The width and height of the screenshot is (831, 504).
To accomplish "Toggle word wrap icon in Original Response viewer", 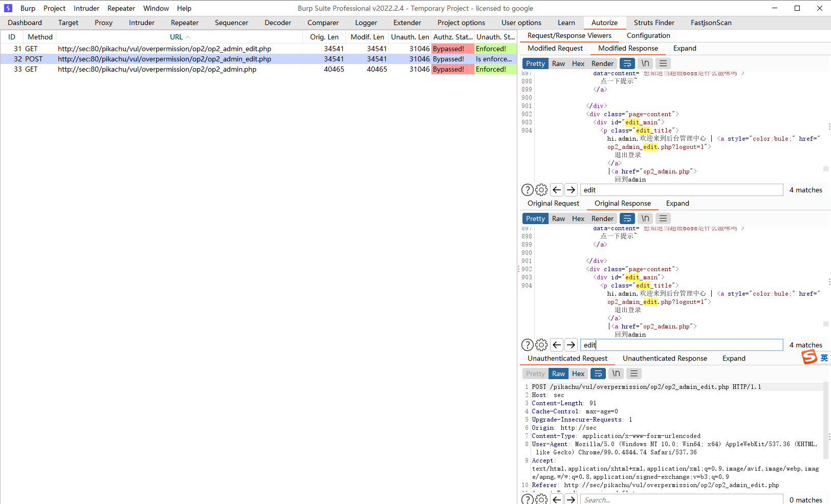I will click(627, 218).
